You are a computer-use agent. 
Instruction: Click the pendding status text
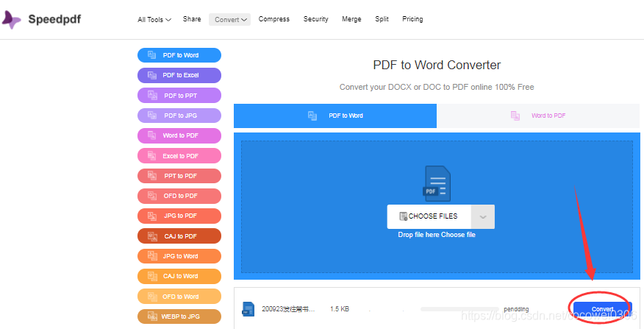[516, 309]
